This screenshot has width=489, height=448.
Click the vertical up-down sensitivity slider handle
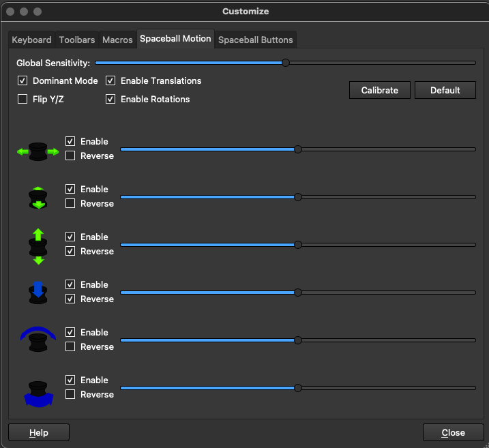click(x=298, y=245)
